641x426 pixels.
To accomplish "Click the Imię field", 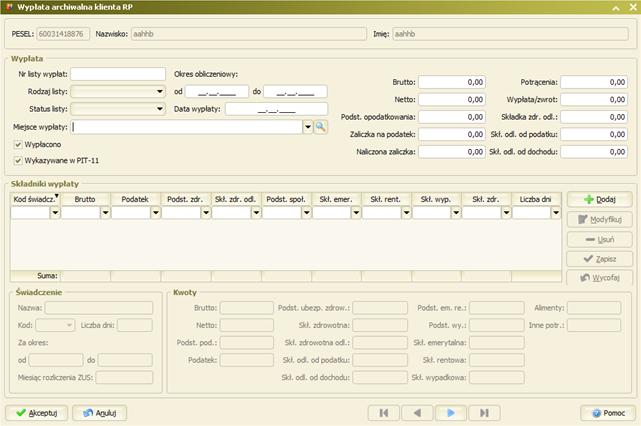I will [x=511, y=34].
